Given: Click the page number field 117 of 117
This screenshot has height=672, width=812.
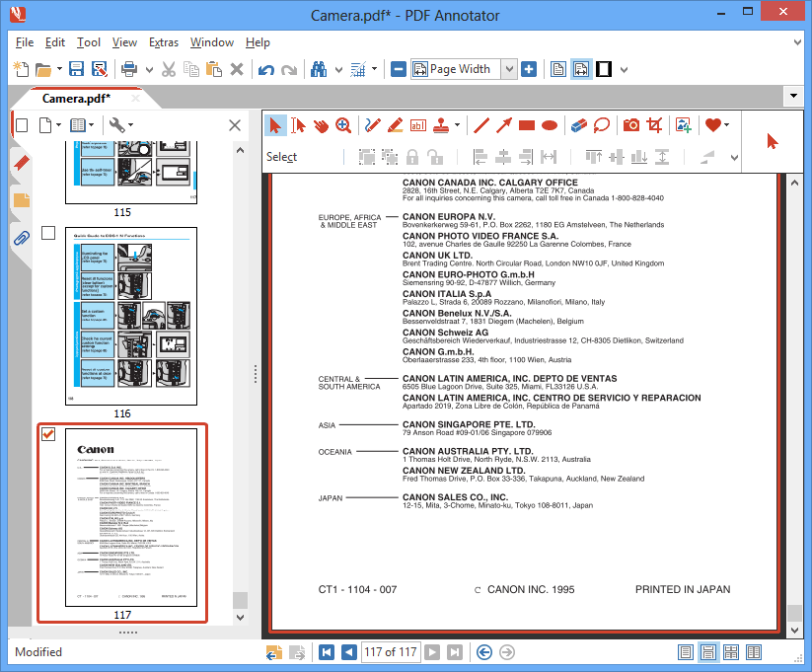Looking at the screenshot, I should point(391,652).
